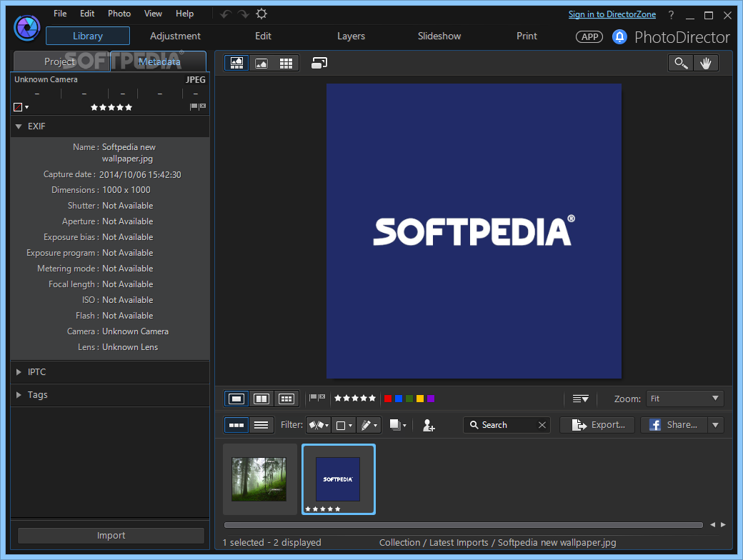The image size is (743, 560).
Task: Open the viewer toolbar options dropdown
Action: click(580, 399)
